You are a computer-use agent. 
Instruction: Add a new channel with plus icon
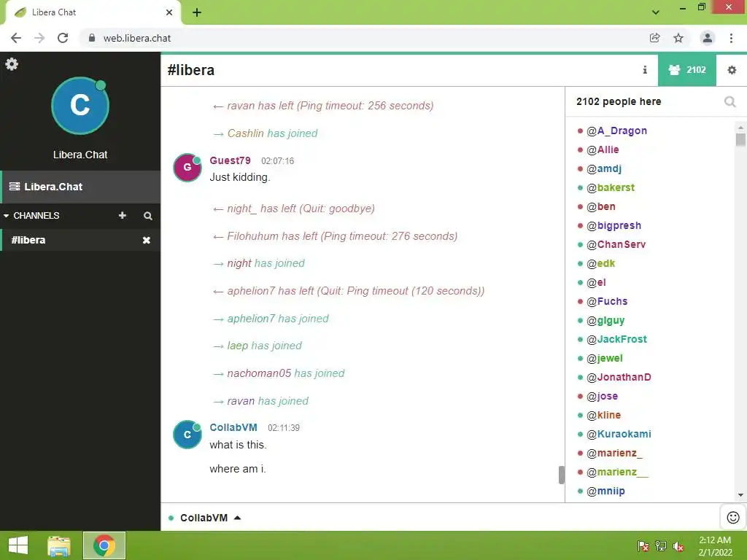pos(123,215)
